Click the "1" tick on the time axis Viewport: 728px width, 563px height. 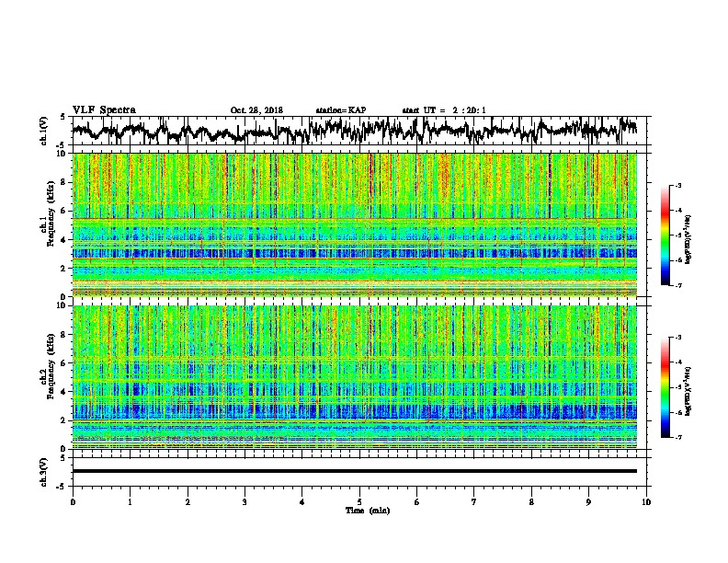point(130,502)
